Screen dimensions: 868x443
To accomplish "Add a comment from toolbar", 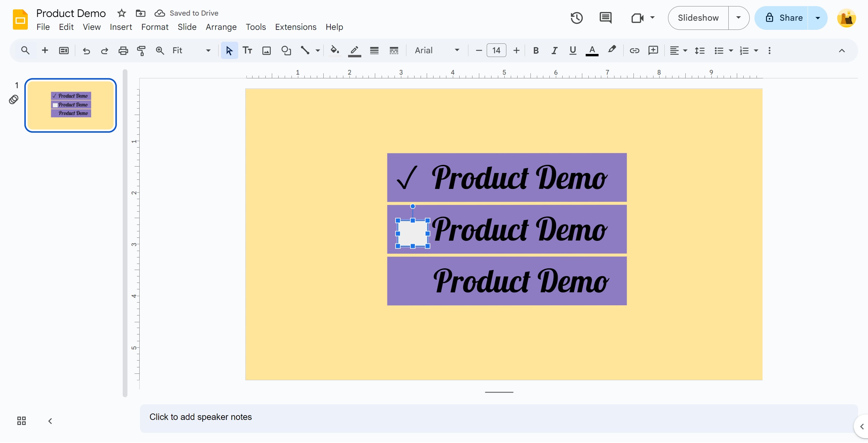I will click(x=653, y=51).
